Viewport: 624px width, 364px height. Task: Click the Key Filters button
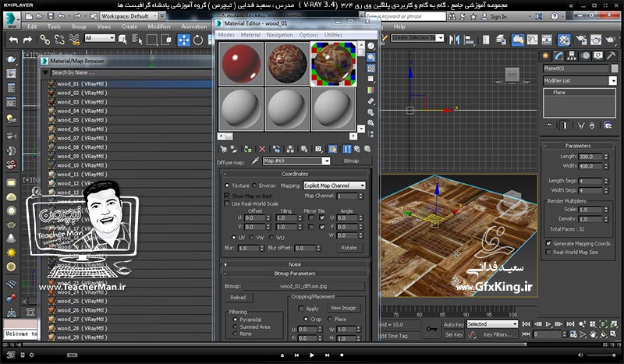pyautogui.click(x=498, y=334)
